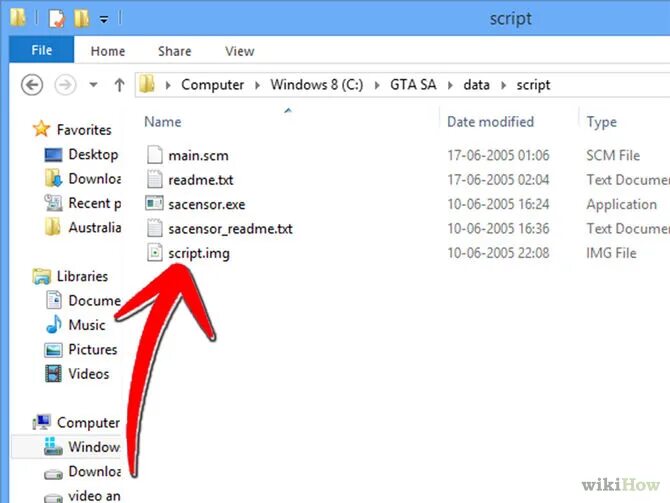Open the Pictures library
The image size is (670, 503).
93,349
